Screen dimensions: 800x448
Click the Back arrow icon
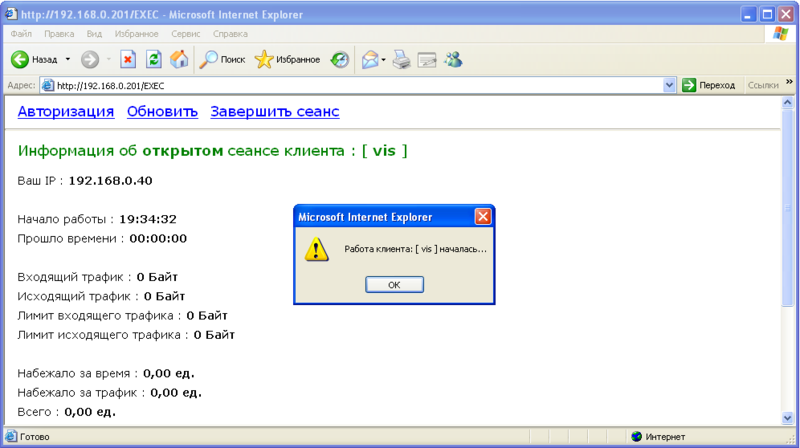click(x=20, y=60)
